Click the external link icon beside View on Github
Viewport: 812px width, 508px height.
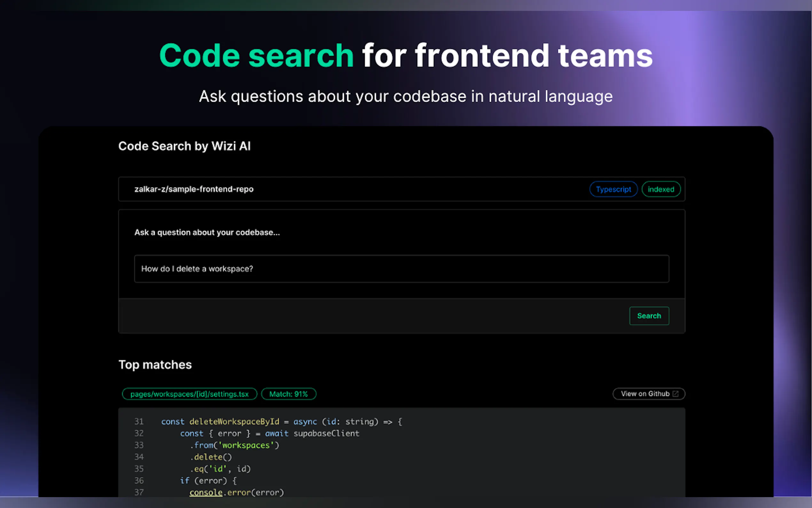[675, 394]
